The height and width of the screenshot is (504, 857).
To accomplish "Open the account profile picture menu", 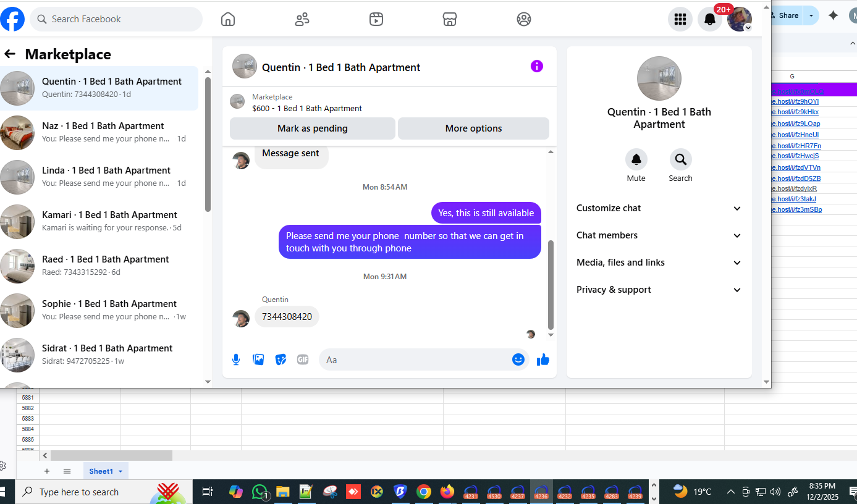I will click(x=740, y=19).
